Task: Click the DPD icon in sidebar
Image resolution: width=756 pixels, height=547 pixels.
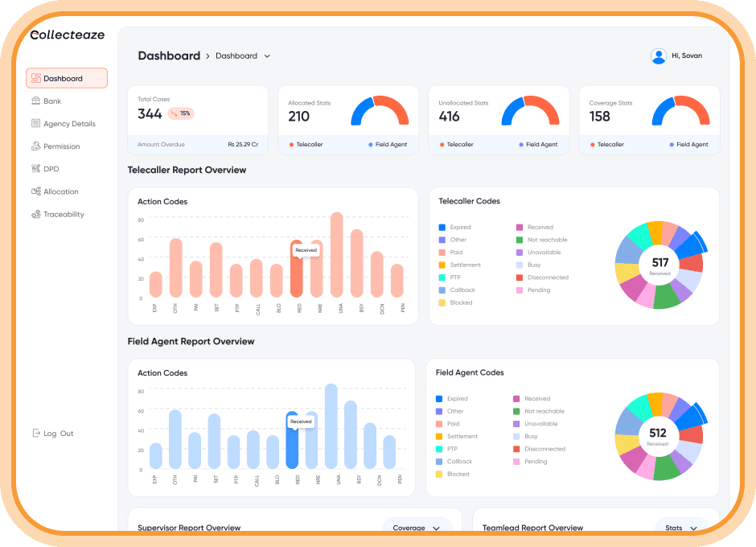Action: [35, 169]
